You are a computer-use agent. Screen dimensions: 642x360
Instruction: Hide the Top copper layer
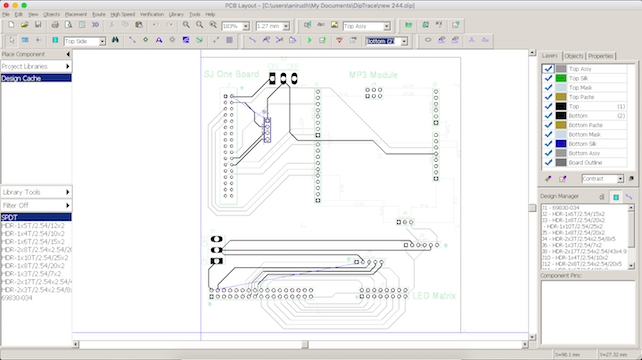(x=548, y=106)
